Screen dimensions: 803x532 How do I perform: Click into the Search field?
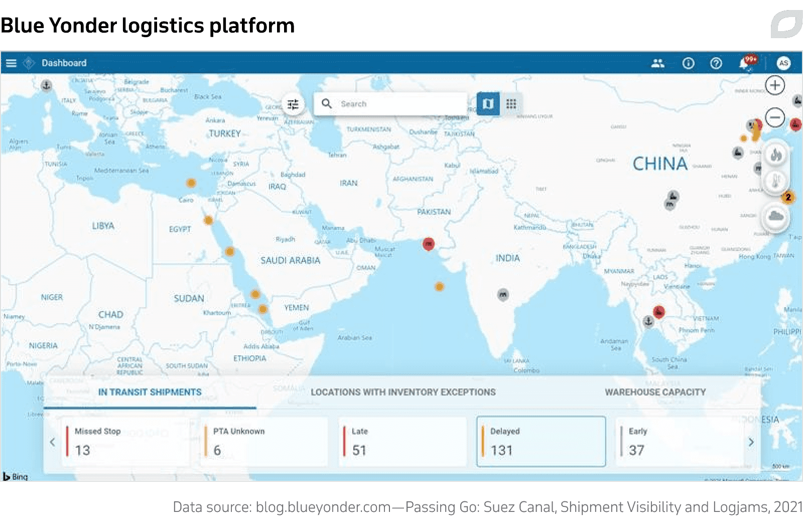(390, 104)
